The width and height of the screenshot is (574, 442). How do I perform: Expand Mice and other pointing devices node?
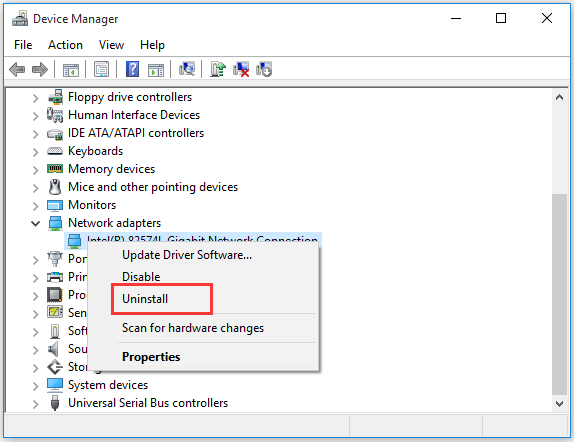35,188
